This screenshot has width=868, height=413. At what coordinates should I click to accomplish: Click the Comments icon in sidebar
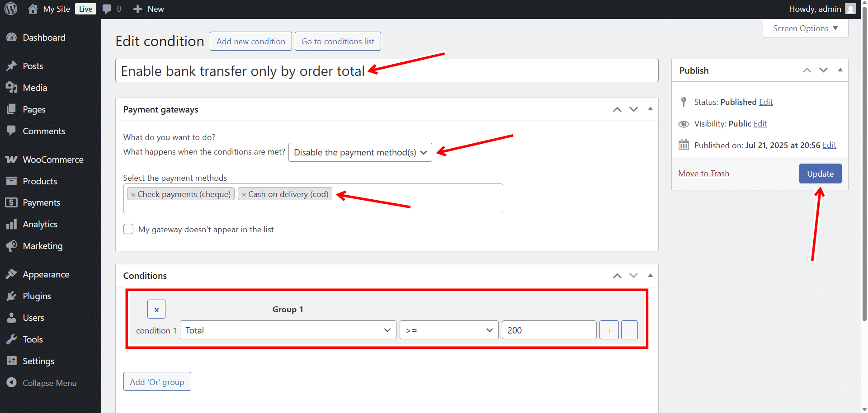pyautogui.click(x=12, y=131)
